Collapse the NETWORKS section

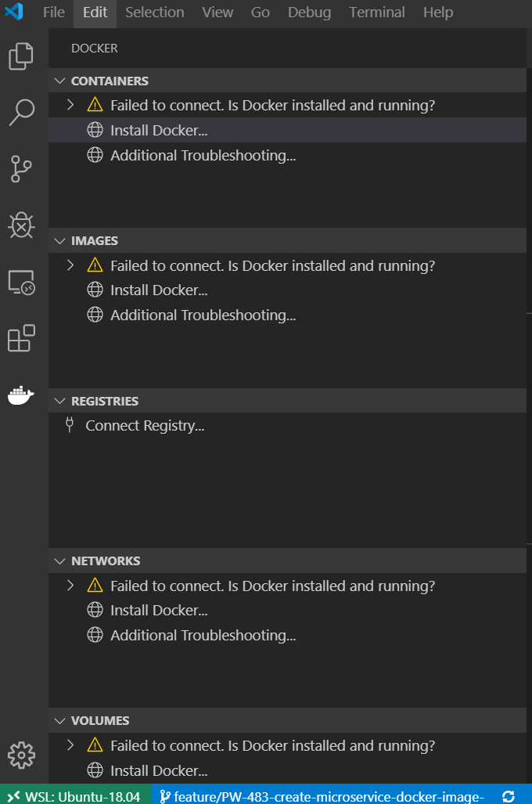pyautogui.click(x=59, y=560)
